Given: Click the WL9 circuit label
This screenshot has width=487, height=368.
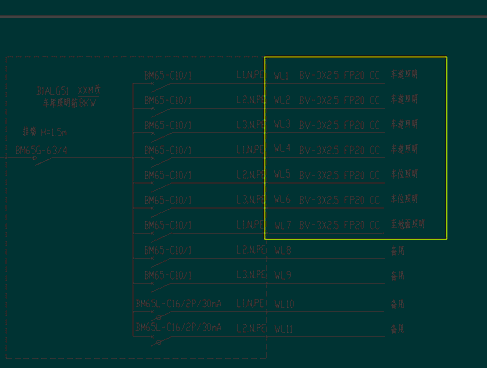Looking at the screenshot, I should [283, 276].
